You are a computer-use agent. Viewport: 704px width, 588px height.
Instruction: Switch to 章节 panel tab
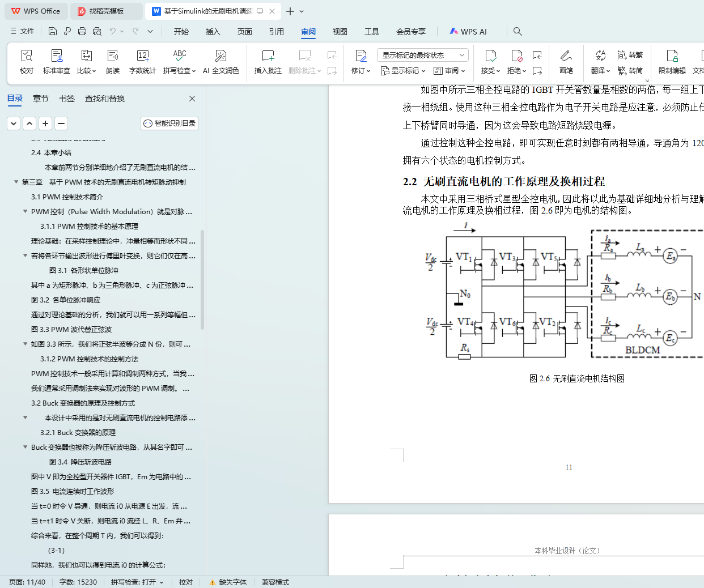coord(41,99)
